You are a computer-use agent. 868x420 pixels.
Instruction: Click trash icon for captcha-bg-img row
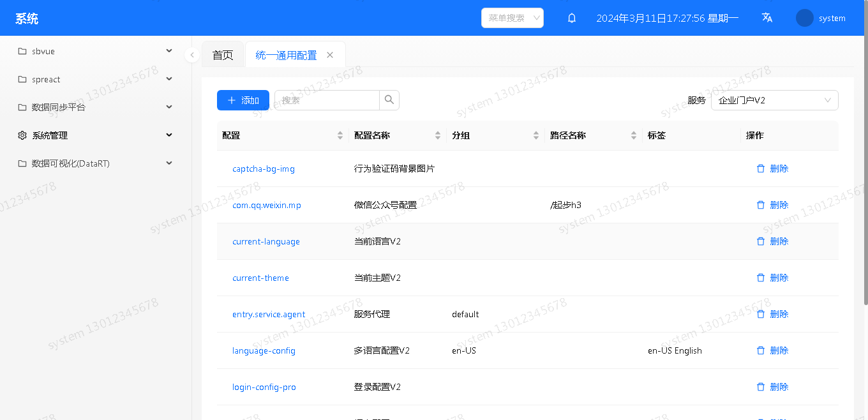[760, 169]
